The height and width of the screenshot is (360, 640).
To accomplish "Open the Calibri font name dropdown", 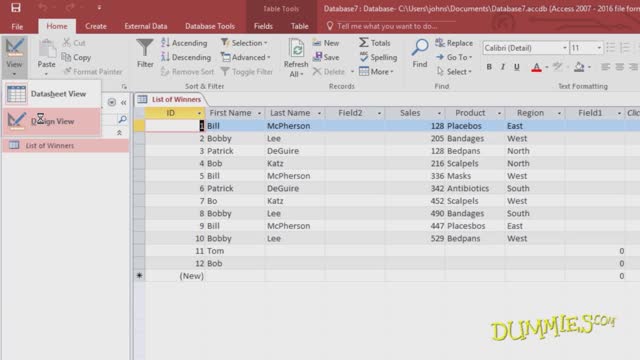I will [x=565, y=48].
